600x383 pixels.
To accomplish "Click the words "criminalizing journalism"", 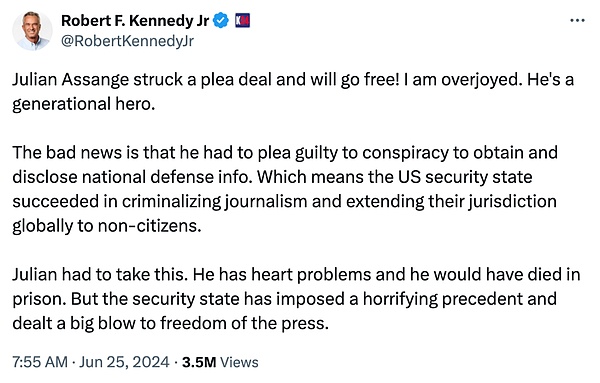I will pyautogui.click(x=215, y=201).
